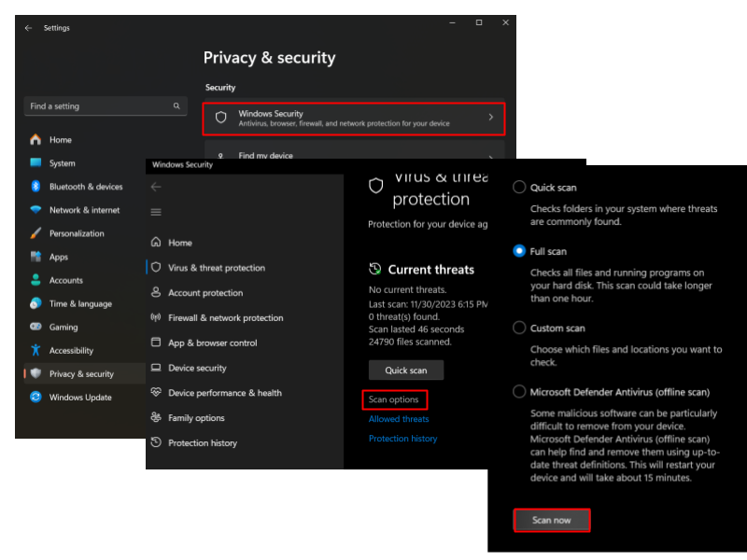Open Protection history link under Current threats
This screenshot has width=747, height=560.
coord(403,439)
